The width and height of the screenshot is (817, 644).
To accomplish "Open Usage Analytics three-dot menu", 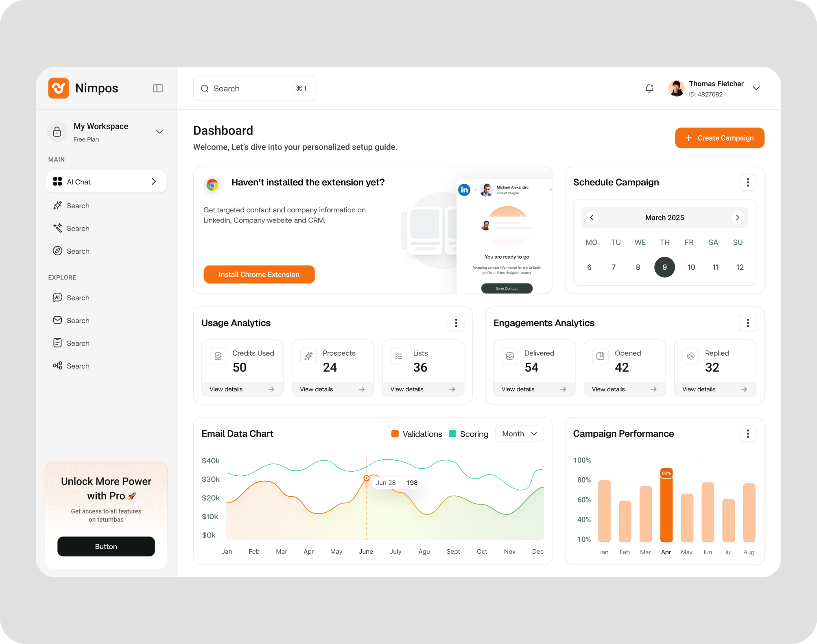I will click(x=456, y=323).
